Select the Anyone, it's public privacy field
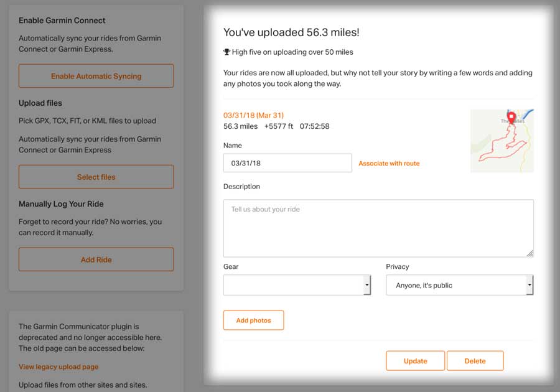Screen dimensions: 560x392 (x=460, y=285)
